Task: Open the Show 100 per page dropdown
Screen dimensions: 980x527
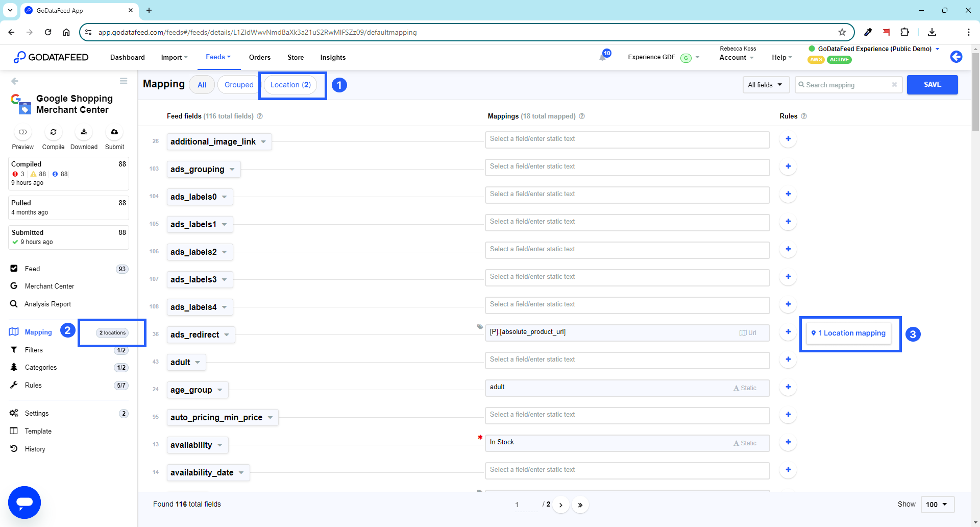Action: tap(937, 505)
